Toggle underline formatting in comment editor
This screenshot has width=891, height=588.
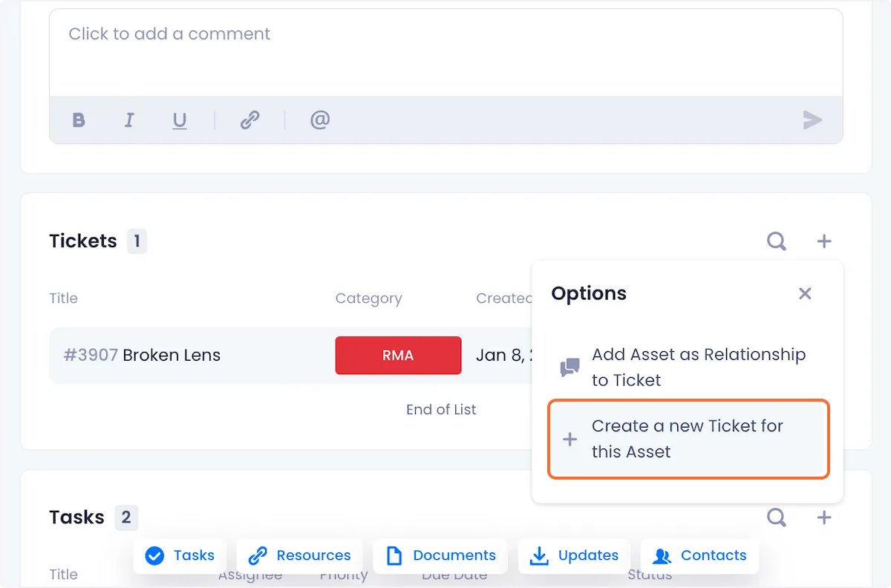[179, 120]
